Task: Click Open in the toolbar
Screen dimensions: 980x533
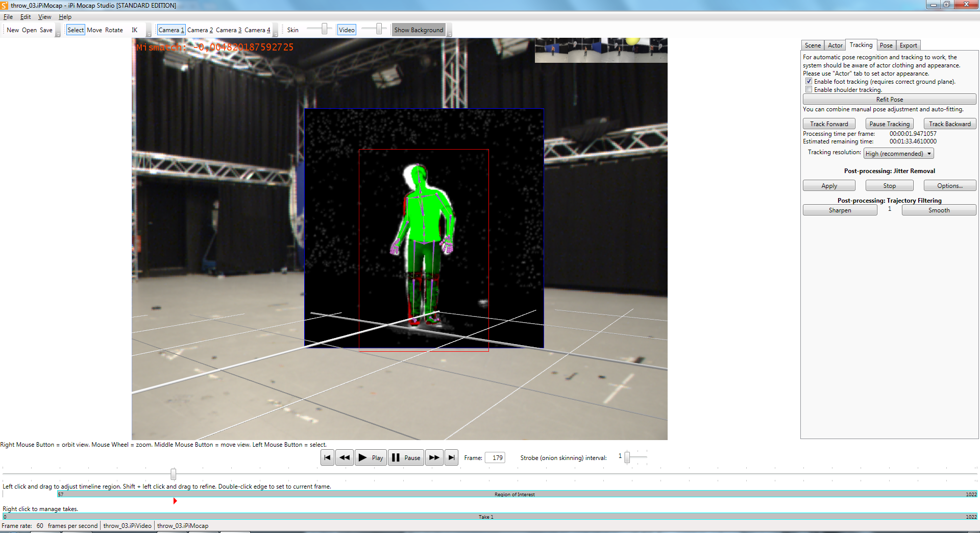Action: tap(29, 30)
